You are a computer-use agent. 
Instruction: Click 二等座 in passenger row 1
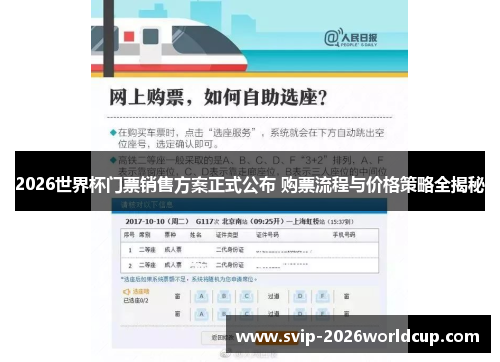[x=147, y=250]
